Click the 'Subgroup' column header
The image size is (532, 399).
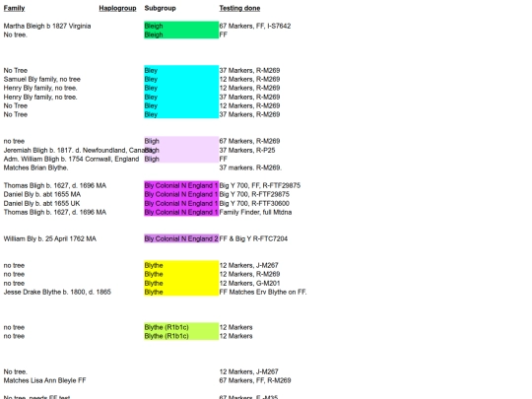coord(161,8)
